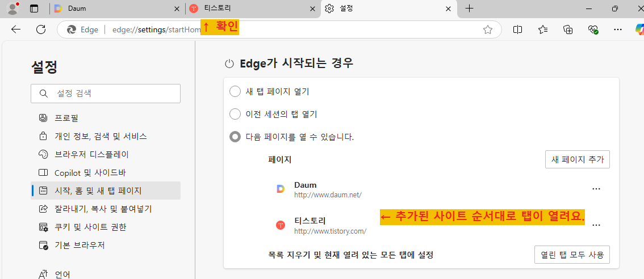
Task: Open more actions for 티스토리 entry
Action: 596,225
